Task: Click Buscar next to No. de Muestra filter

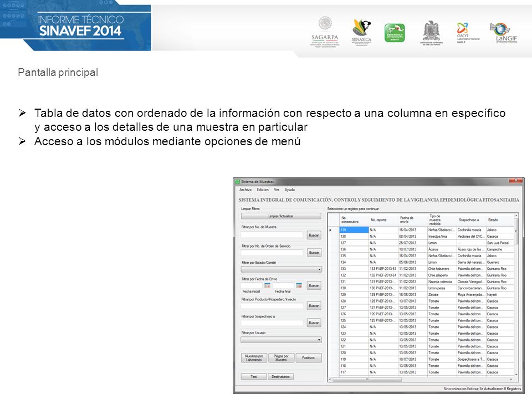Action: [314, 235]
